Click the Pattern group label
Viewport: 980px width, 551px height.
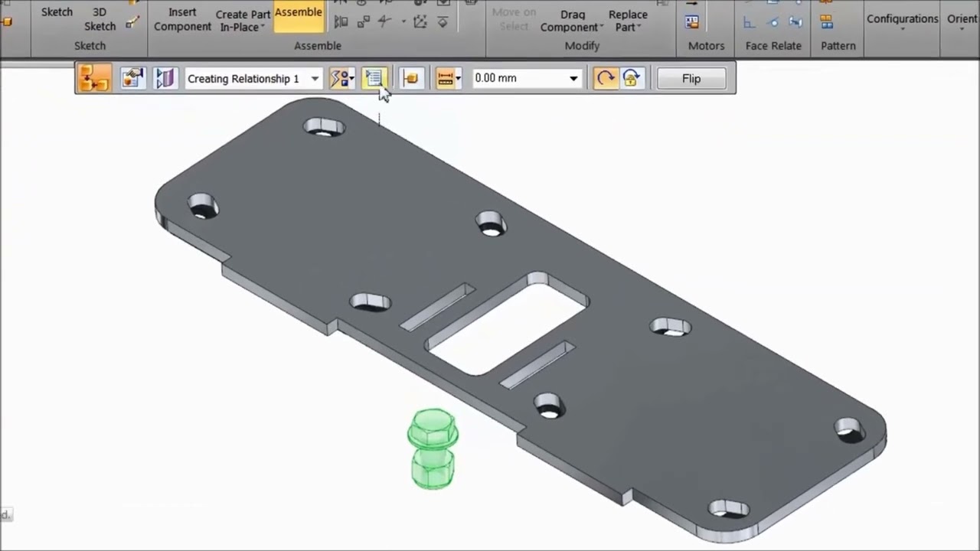tap(838, 46)
